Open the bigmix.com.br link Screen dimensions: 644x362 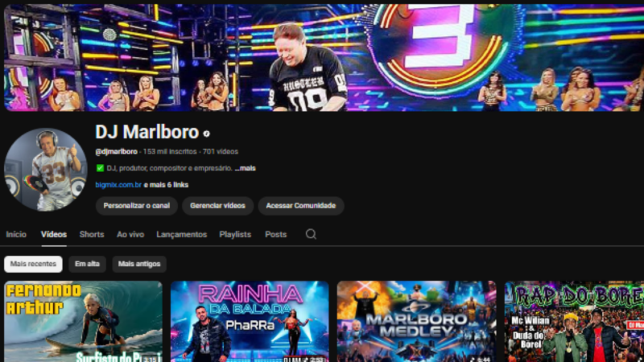click(x=118, y=184)
